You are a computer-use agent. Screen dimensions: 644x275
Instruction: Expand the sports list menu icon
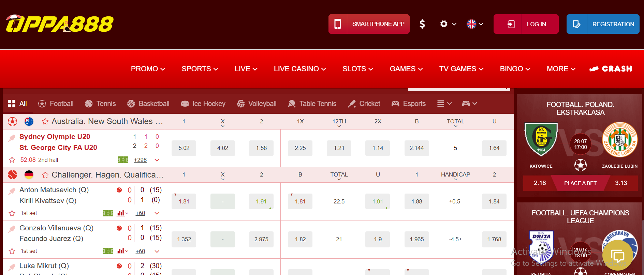point(444,104)
